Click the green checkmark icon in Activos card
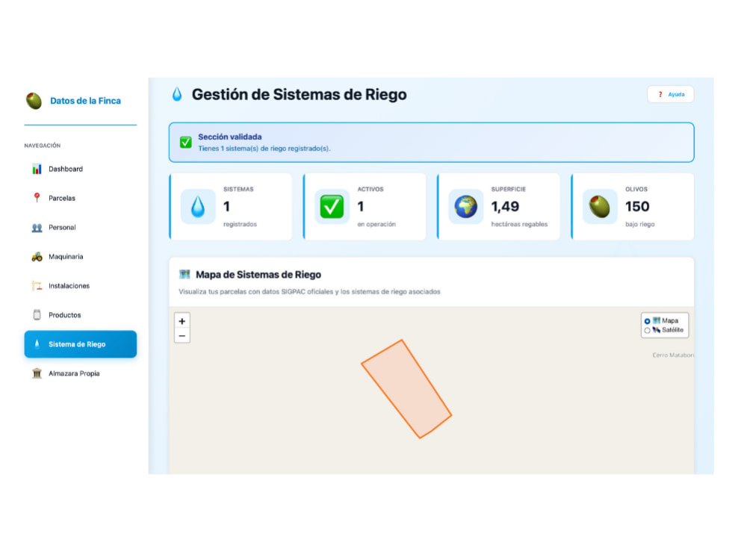 coord(332,207)
